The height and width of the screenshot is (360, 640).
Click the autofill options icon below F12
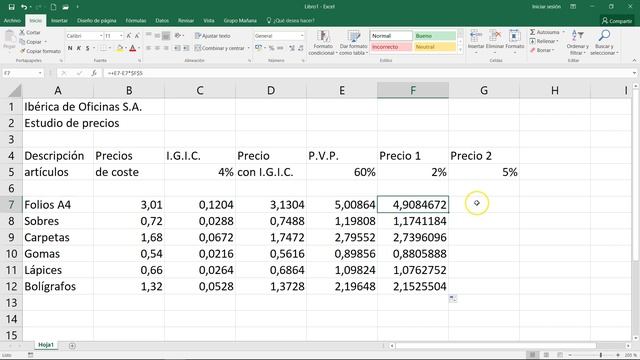[453, 299]
